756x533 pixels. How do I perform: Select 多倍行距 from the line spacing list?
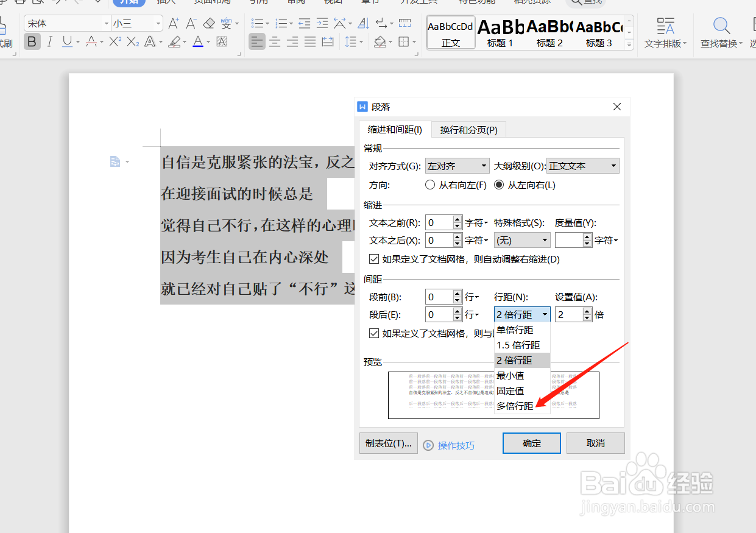(514, 405)
